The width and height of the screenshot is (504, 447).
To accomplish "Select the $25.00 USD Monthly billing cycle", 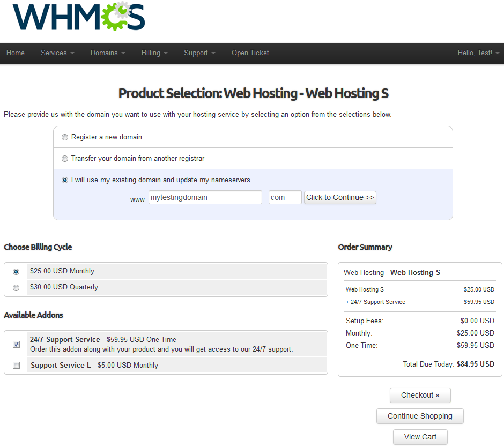I will click(16, 272).
